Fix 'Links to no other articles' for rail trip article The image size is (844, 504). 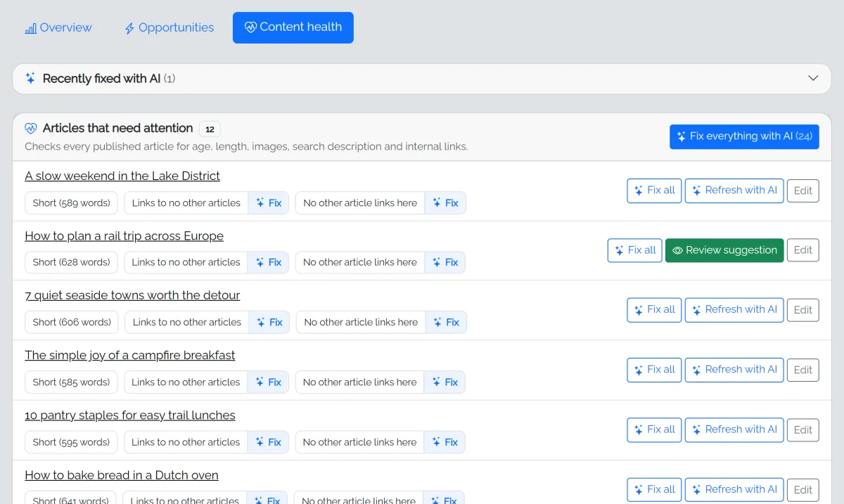click(x=268, y=262)
